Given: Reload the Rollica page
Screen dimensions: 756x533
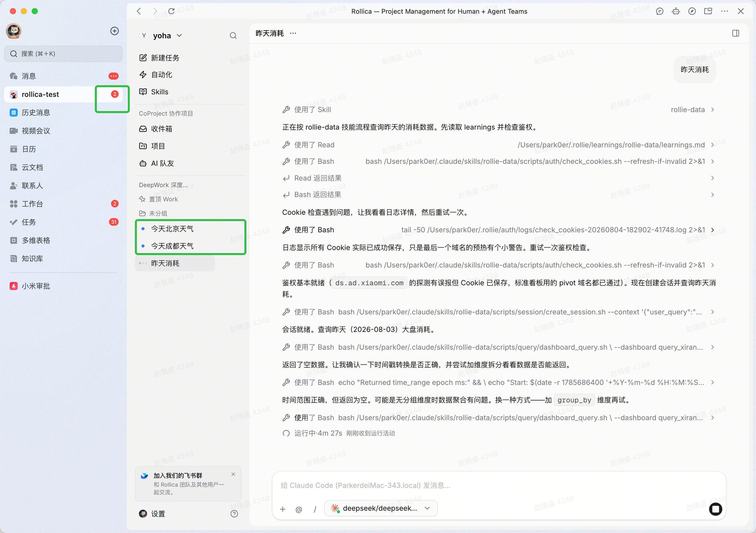Looking at the screenshot, I should click(171, 11).
